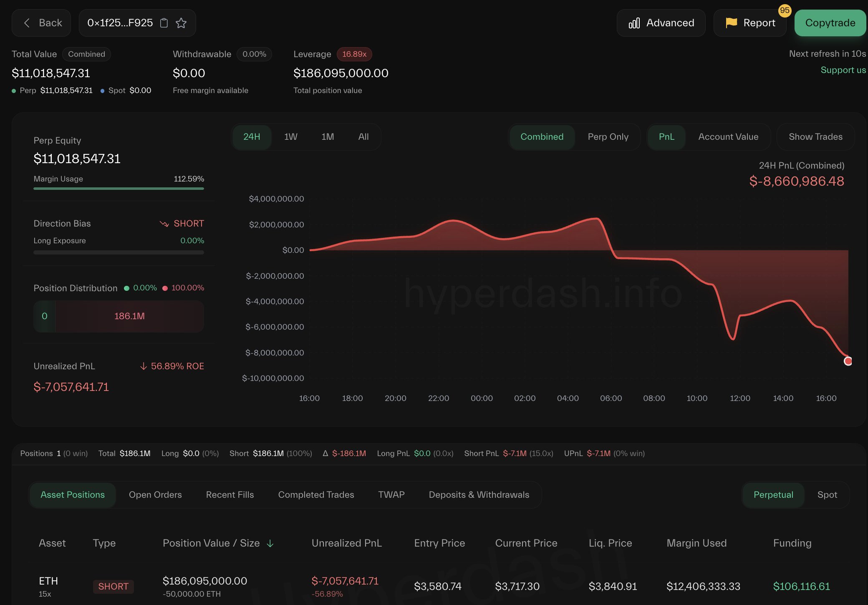Click the Back chevron arrow icon
Viewport: 868px width, 605px height.
tap(27, 23)
